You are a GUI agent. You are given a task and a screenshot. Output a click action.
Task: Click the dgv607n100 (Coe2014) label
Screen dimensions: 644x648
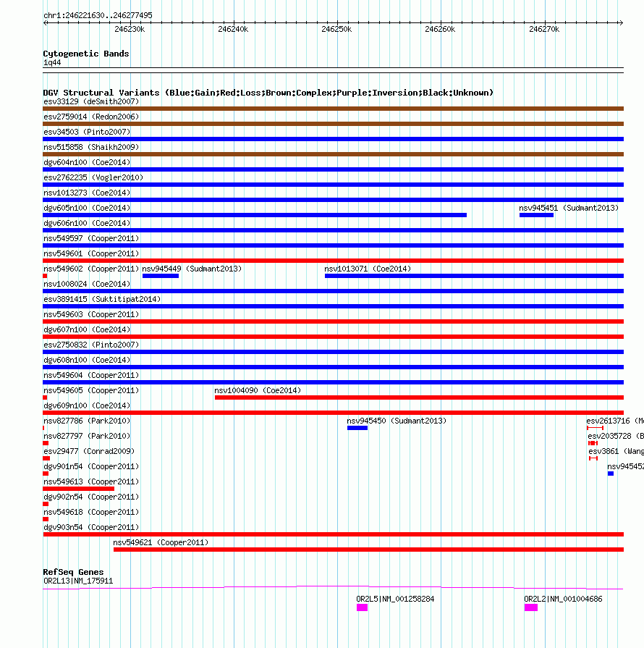(87, 329)
